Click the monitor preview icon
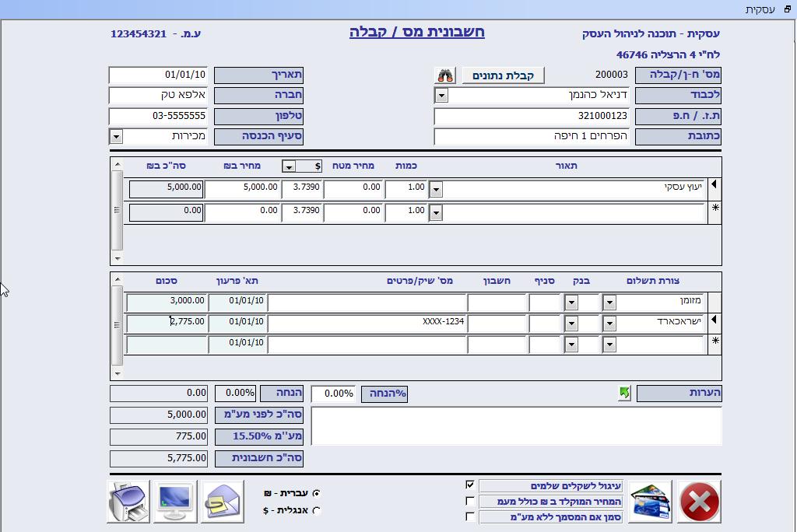Image resolution: width=797 pixels, height=532 pixels. [175, 502]
